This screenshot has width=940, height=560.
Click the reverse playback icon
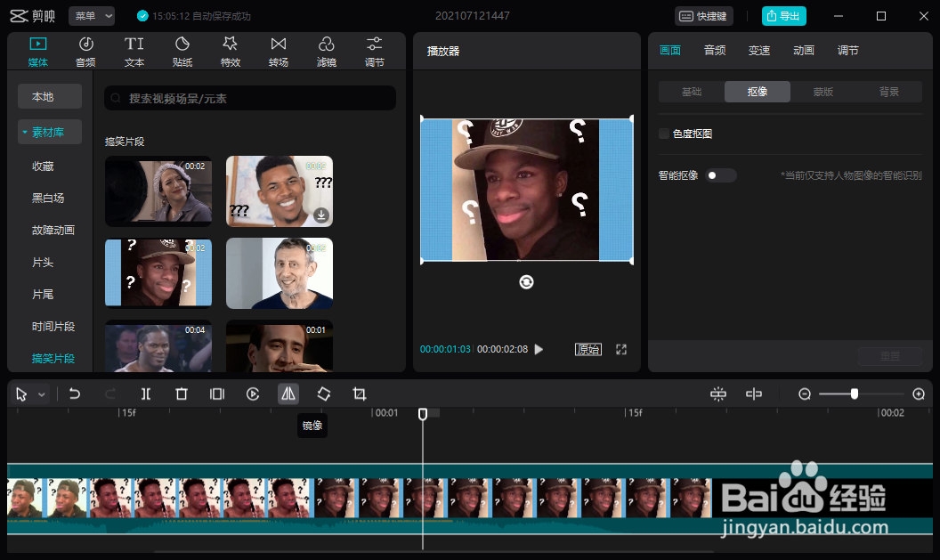[253, 394]
